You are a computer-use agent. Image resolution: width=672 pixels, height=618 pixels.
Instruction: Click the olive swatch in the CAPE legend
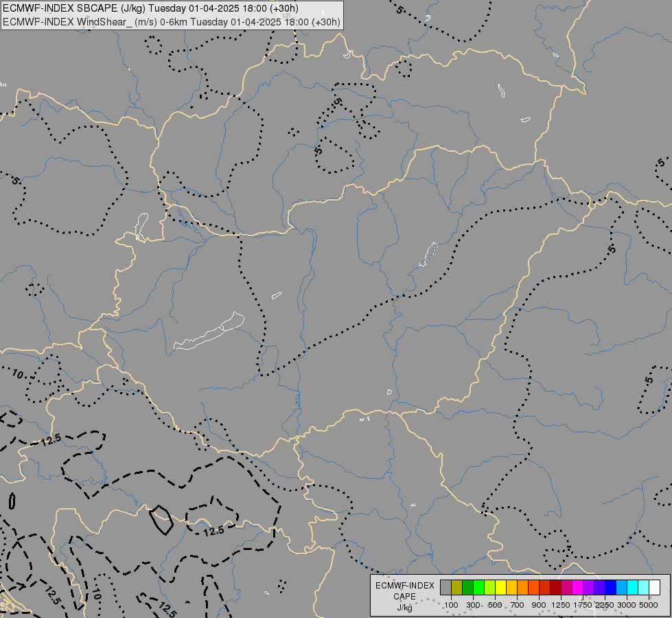click(x=457, y=587)
